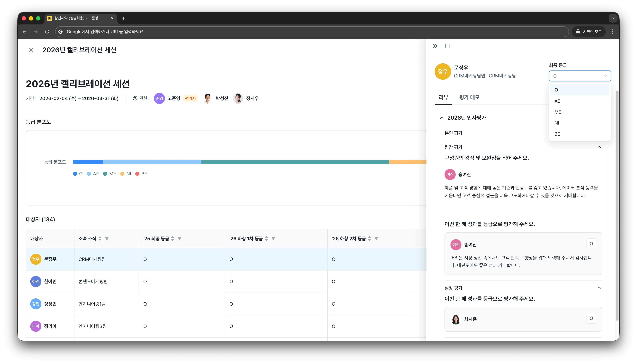
Task: Collapse the 2026년 인사평가 section
Action: [442, 118]
